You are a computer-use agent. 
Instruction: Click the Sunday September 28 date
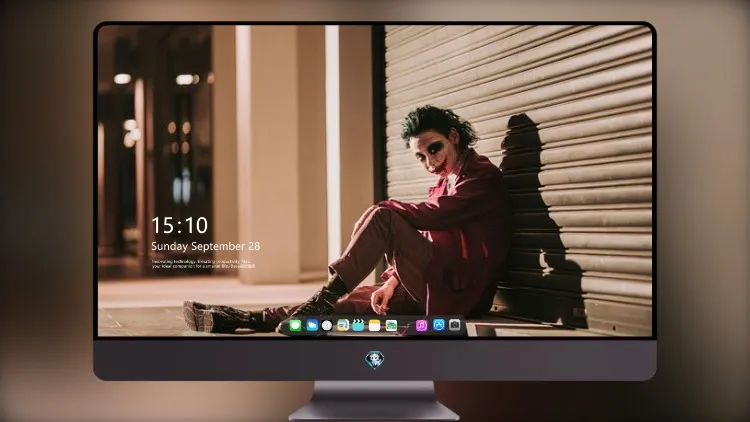point(206,246)
